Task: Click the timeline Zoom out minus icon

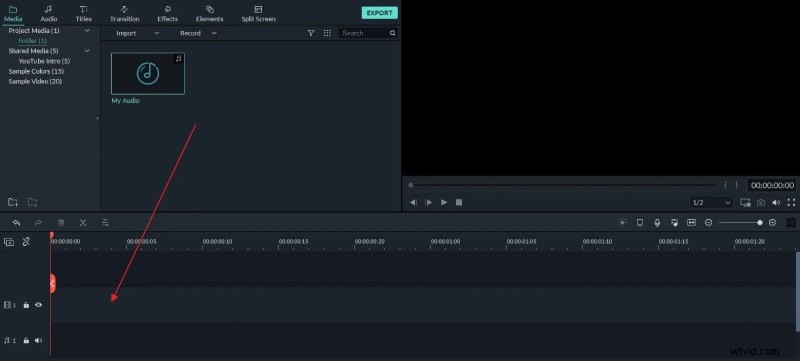Action: point(708,223)
